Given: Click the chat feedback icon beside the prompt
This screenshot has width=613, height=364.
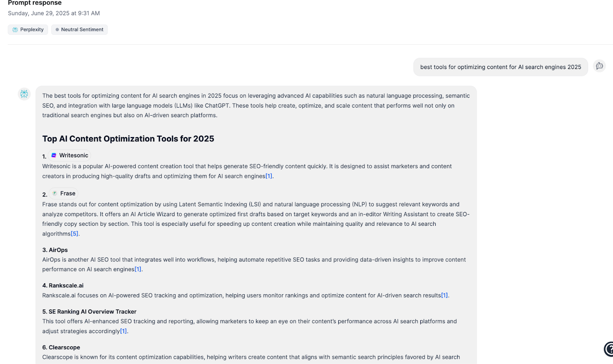Looking at the screenshot, I should (599, 66).
